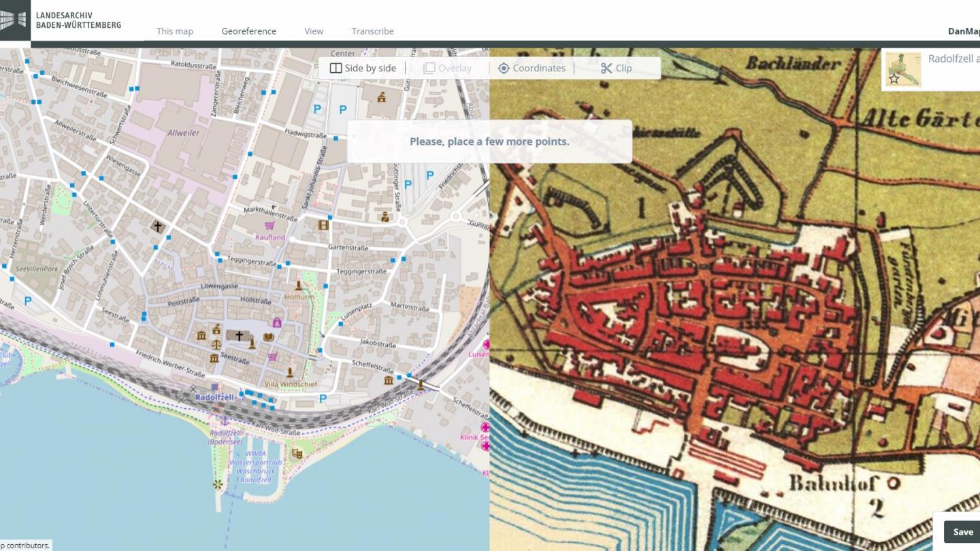Click the Hollturm monument icon

pos(298,285)
